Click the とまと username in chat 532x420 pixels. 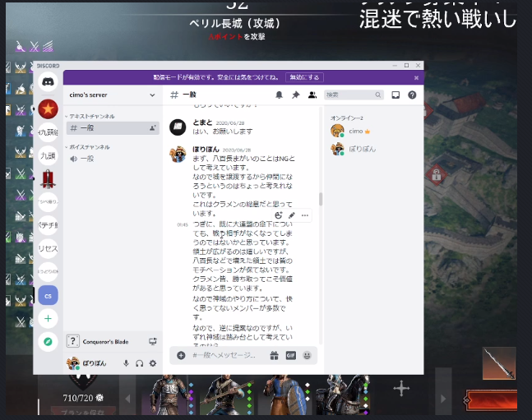tap(202, 122)
